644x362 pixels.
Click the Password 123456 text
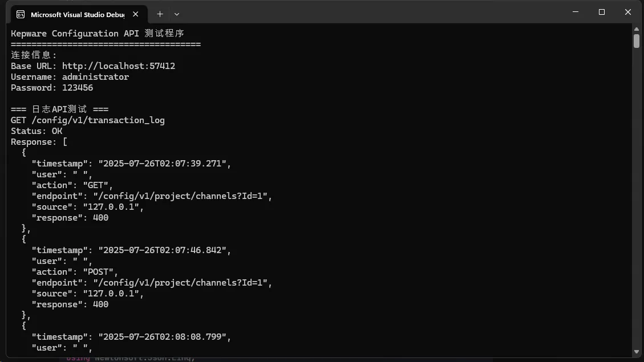52,88
